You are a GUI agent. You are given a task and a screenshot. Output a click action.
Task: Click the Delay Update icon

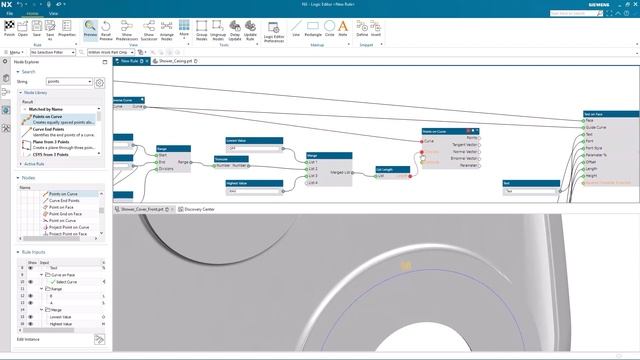tap(235, 26)
